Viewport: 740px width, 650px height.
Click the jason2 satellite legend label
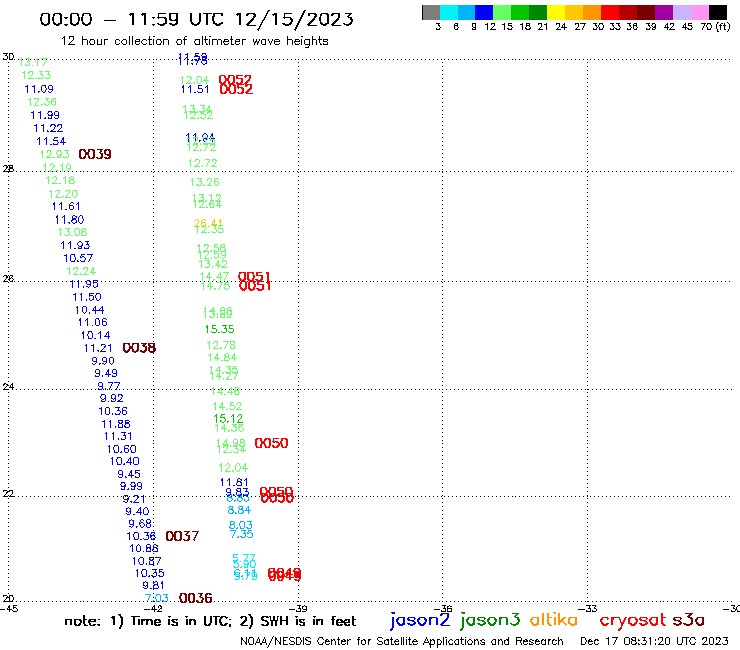(x=420, y=620)
